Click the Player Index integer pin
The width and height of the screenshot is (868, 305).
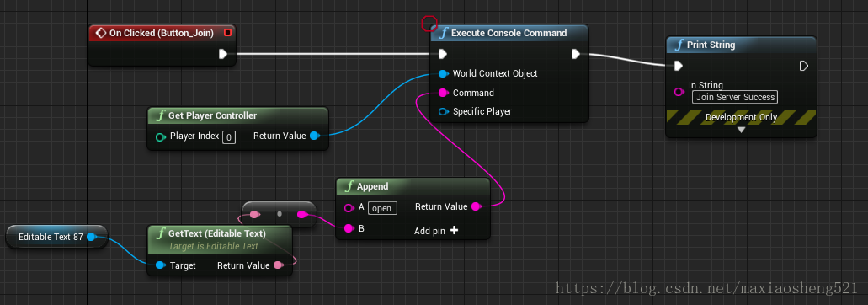[x=161, y=136]
